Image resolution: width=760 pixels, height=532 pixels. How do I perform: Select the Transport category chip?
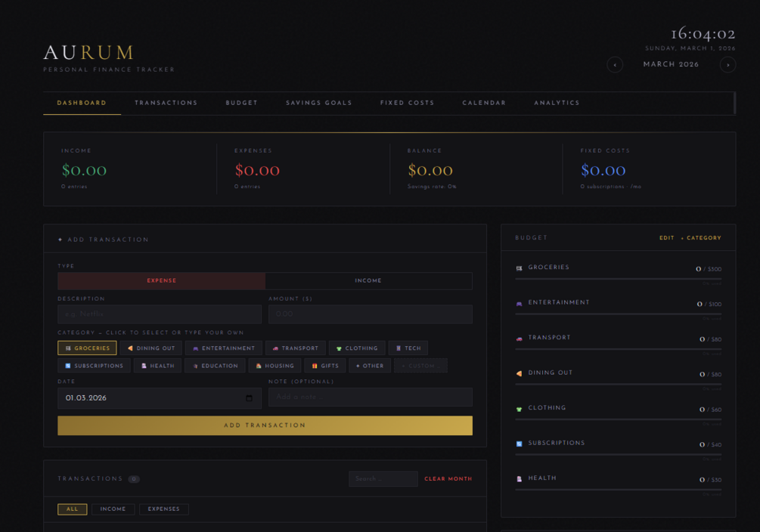(x=296, y=348)
